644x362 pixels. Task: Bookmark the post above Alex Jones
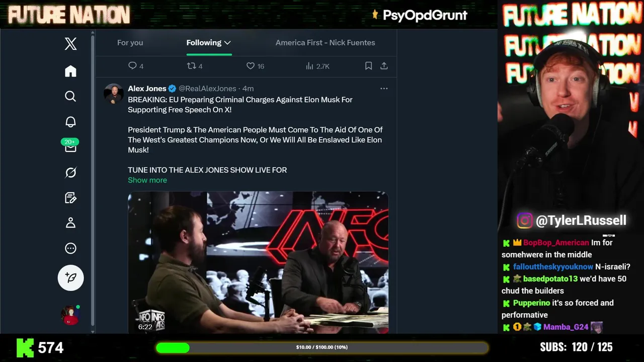point(368,66)
